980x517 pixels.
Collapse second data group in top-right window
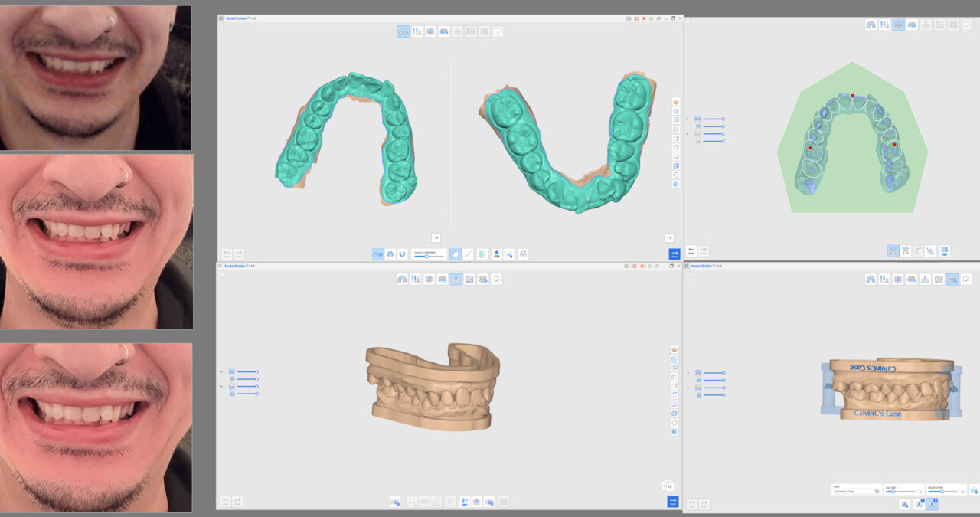[688, 134]
